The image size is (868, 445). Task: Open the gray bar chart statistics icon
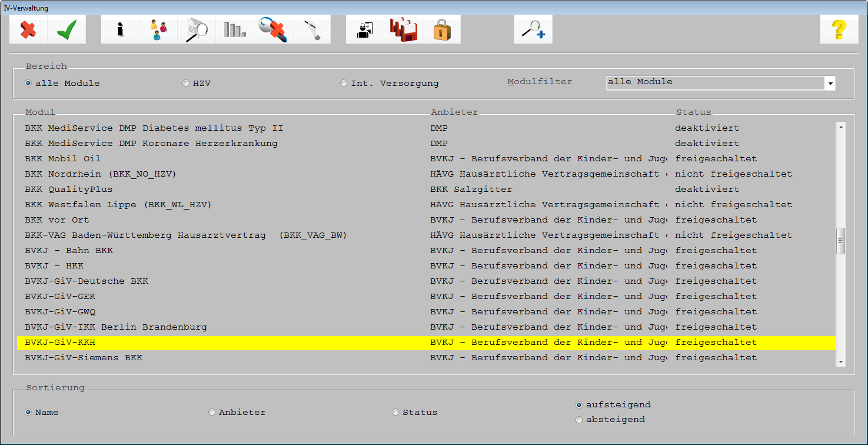[235, 29]
